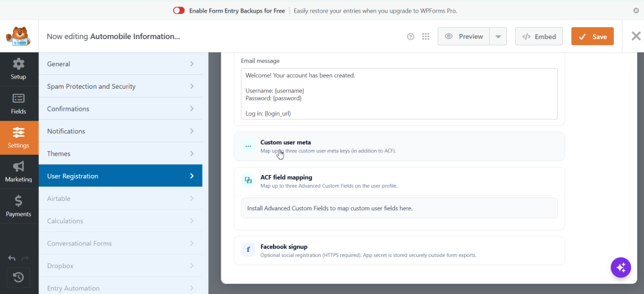The width and height of the screenshot is (644, 294).
Task: Select User Registration section
Action: click(x=120, y=176)
